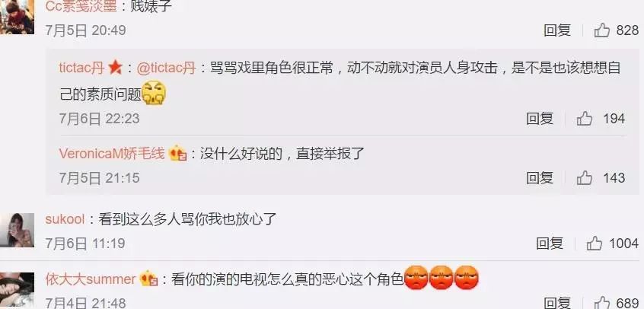Click the red star badge beside tictac丹
Image resolution: width=644 pixels, height=309 pixels.
116,68
